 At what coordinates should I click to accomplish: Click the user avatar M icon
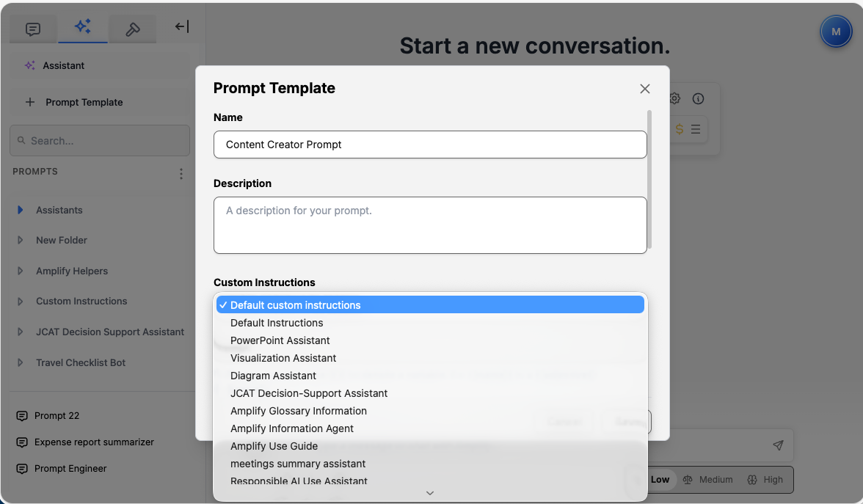tap(835, 32)
